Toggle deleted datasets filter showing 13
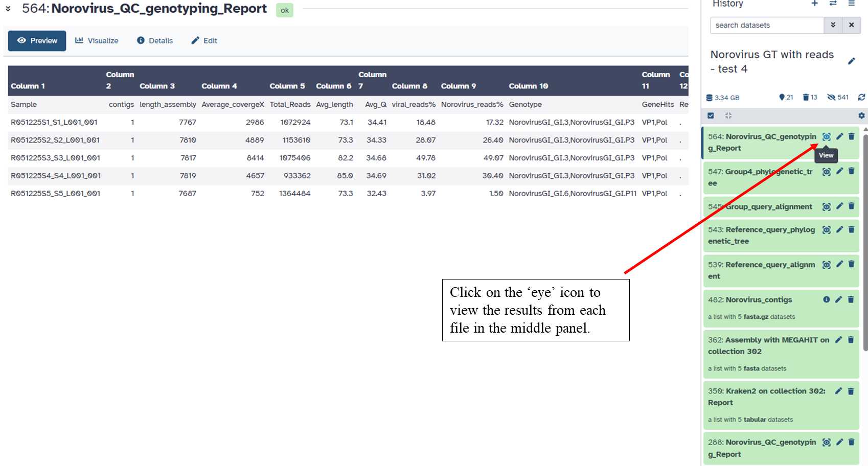Image resolution: width=868 pixels, height=466 pixels. [x=810, y=97]
